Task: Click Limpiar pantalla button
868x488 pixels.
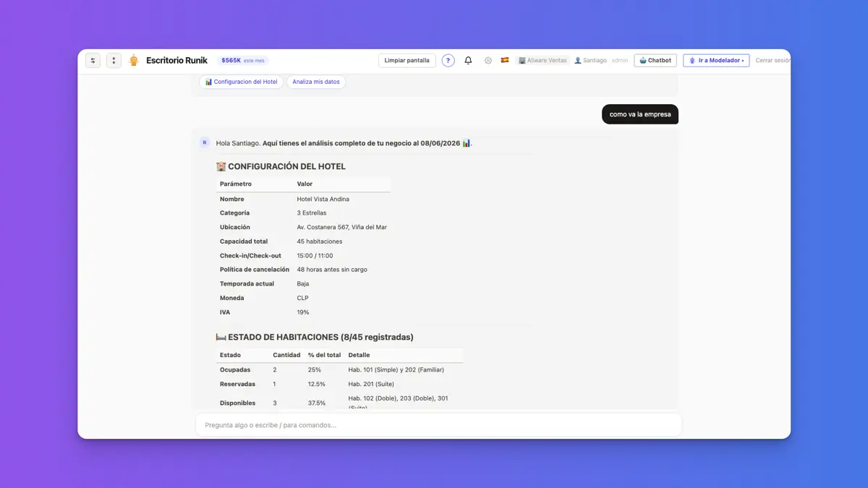Action: (407, 61)
